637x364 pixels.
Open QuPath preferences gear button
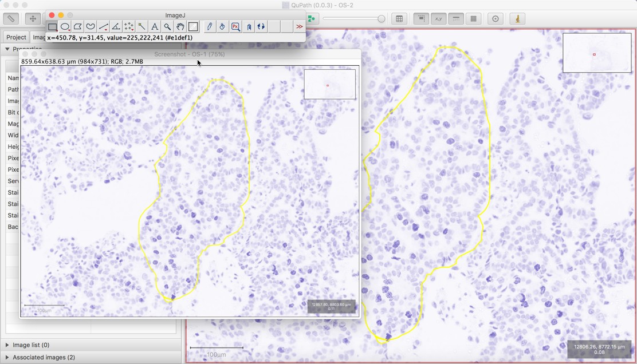point(495,19)
